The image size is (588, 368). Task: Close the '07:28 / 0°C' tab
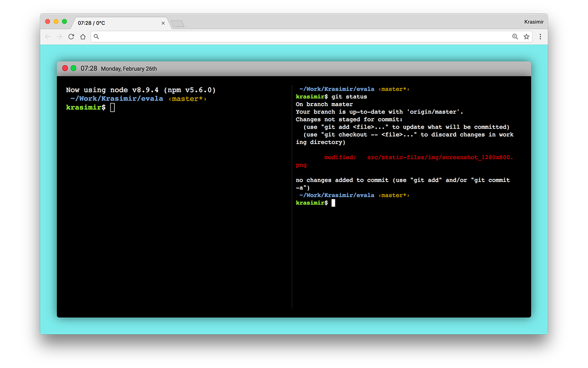(163, 23)
